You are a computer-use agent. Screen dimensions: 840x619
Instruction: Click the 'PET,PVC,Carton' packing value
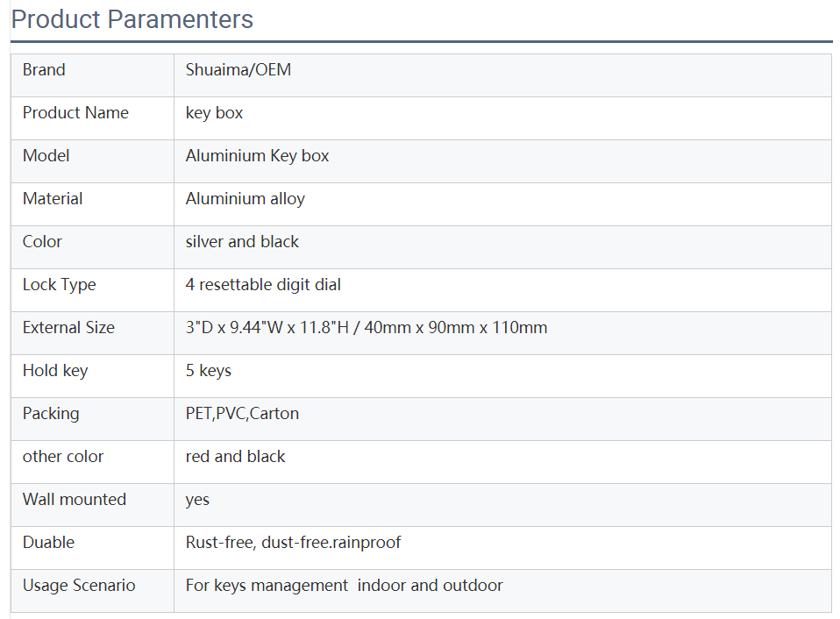pyautogui.click(x=242, y=414)
